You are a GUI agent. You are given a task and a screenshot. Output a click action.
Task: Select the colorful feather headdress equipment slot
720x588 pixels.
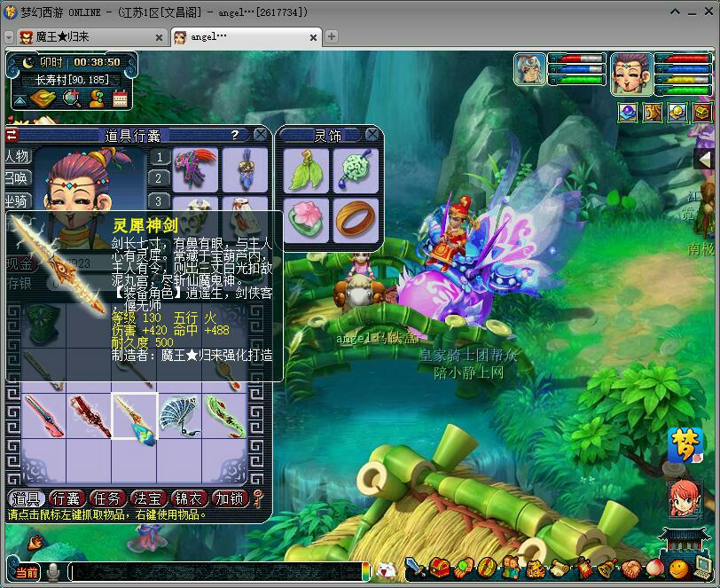click(x=195, y=169)
